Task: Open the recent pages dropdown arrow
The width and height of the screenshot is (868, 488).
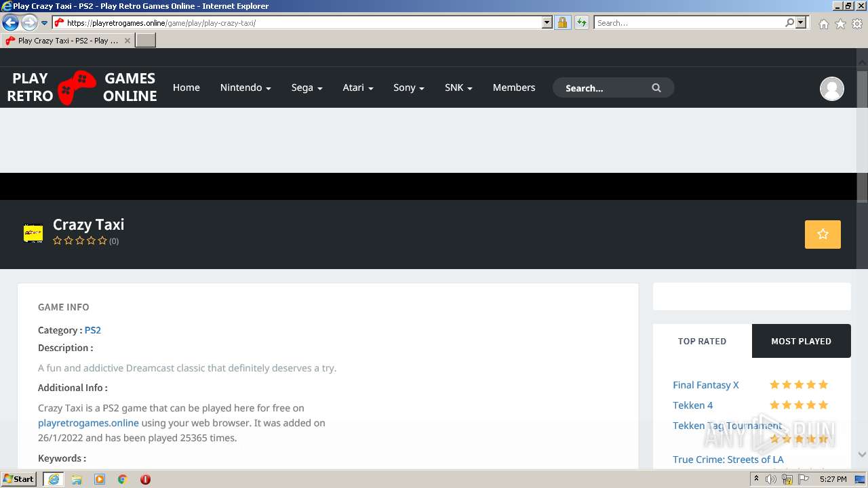Action: coord(45,23)
